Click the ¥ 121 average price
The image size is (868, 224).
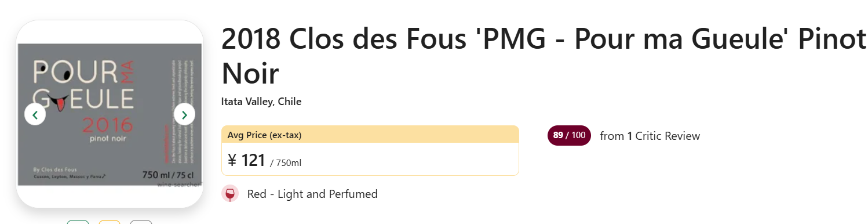pos(246,160)
